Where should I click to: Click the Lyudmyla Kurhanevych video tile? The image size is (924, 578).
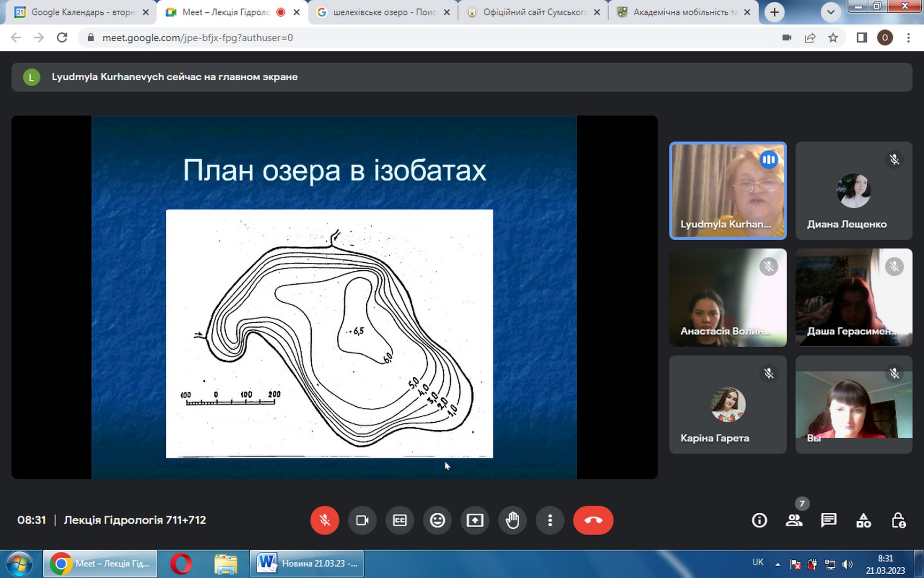click(x=728, y=191)
